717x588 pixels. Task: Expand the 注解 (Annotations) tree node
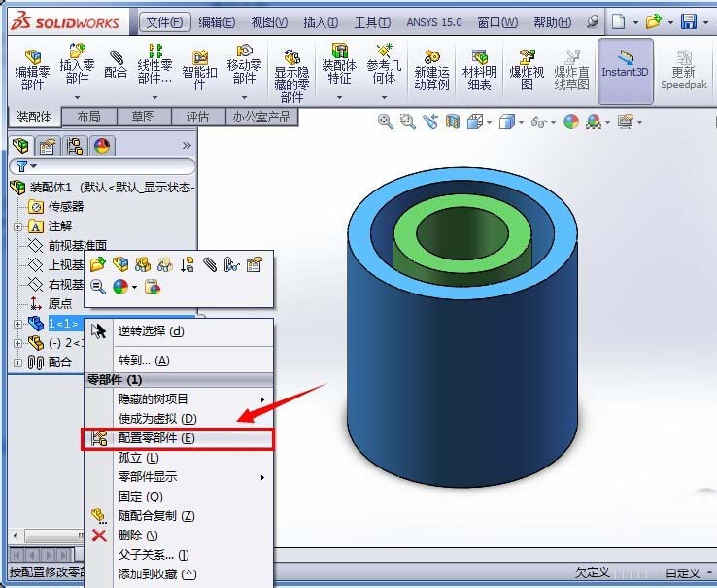(x=17, y=226)
